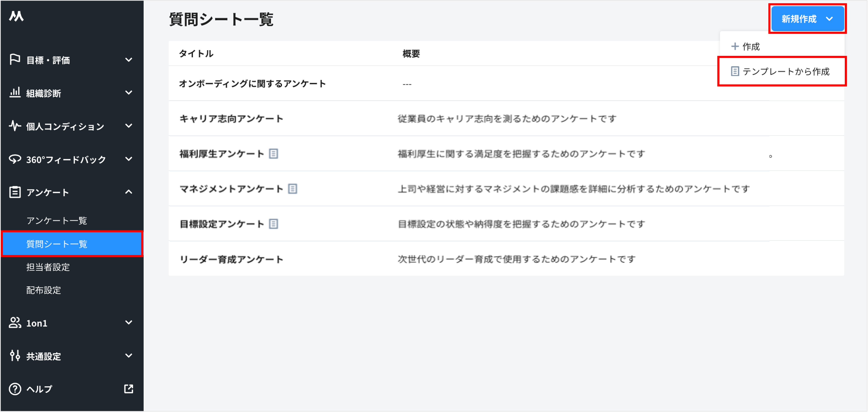Expand the 目標・評価 section chevron
The image size is (868, 412).
[129, 60]
